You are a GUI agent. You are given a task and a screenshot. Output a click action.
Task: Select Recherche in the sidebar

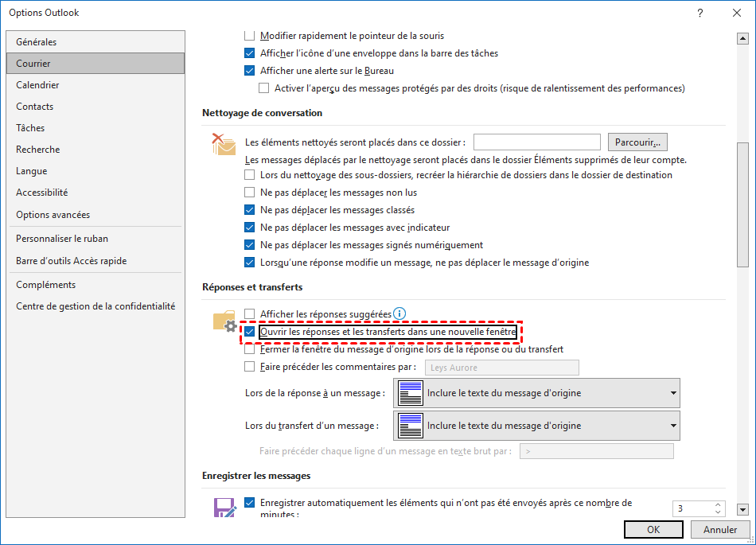click(x=95, y=150)
